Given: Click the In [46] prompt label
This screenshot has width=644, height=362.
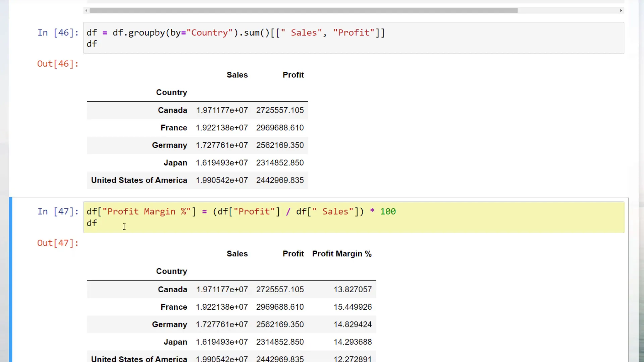Looking at the screenshot, I should coord(58,33).
